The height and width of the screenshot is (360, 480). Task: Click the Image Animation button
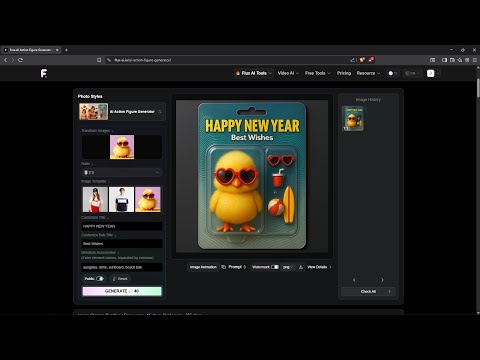coord(203,267)
